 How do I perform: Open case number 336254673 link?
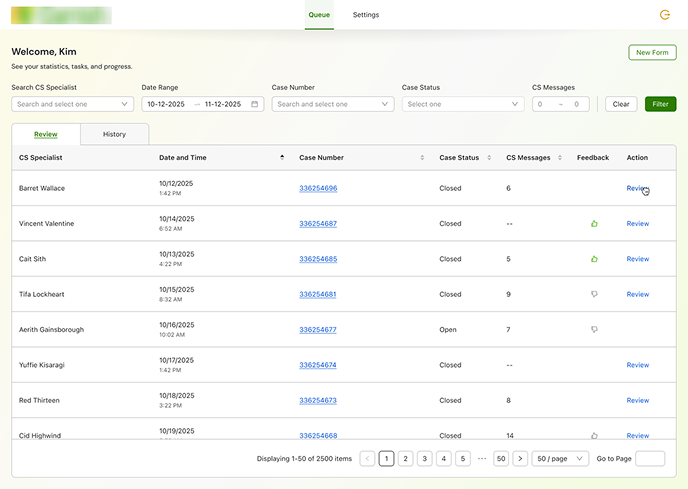318,400
